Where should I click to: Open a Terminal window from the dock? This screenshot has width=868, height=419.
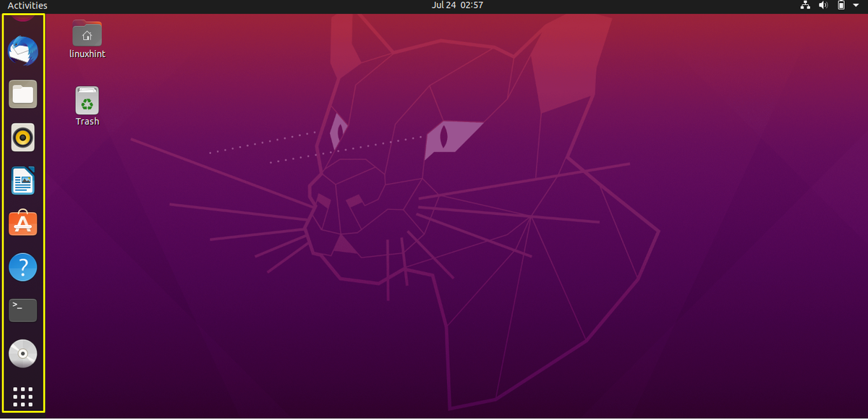coord(22,310)
